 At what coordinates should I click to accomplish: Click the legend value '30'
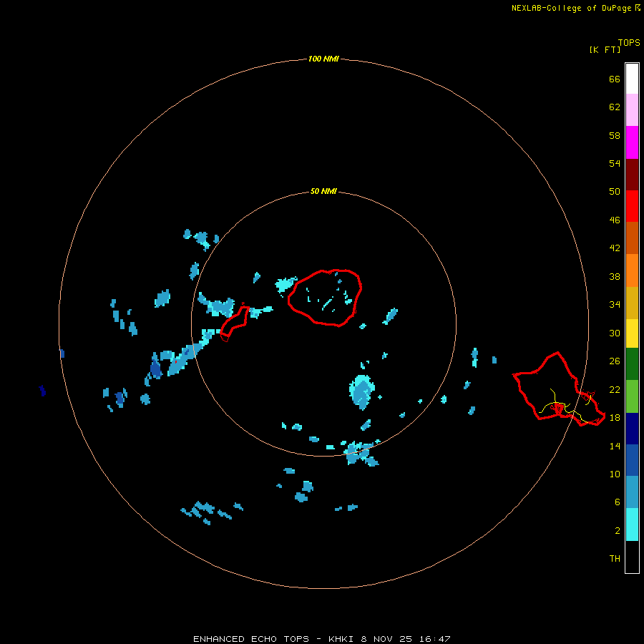[615, 333]
